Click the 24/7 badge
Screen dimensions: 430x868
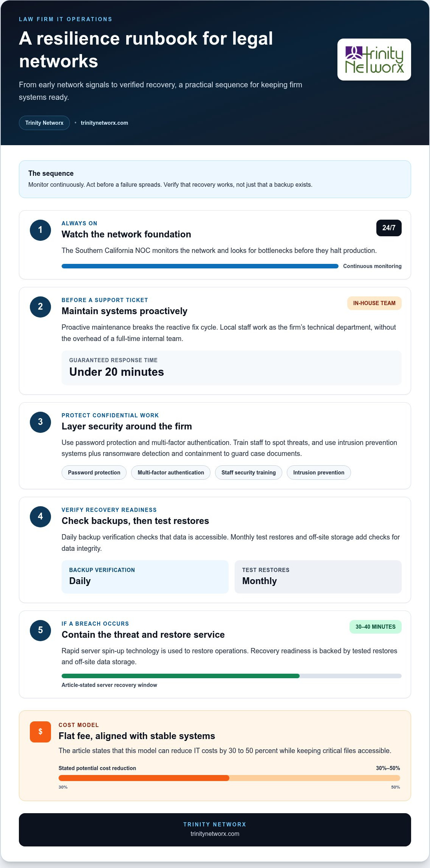[x=389, y=228]
